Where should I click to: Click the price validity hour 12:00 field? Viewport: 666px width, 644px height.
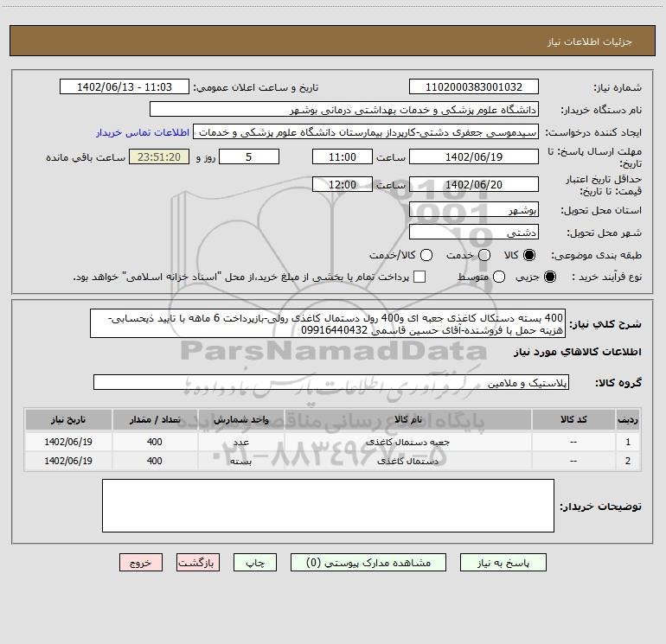(343, 184)
